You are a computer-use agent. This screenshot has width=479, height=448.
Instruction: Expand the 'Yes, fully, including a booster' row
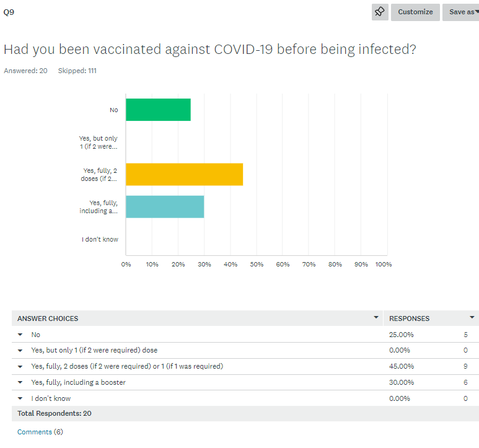coord(20,383)
